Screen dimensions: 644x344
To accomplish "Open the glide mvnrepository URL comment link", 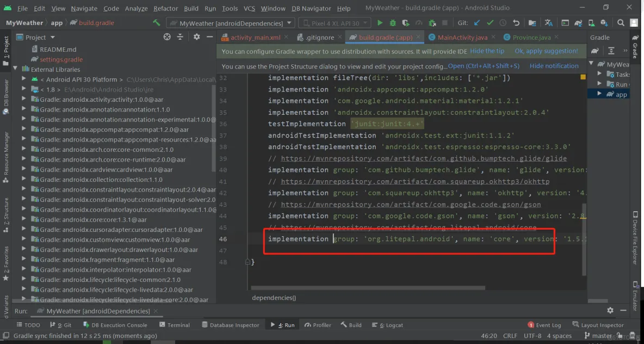I will [x=424, y=158].
